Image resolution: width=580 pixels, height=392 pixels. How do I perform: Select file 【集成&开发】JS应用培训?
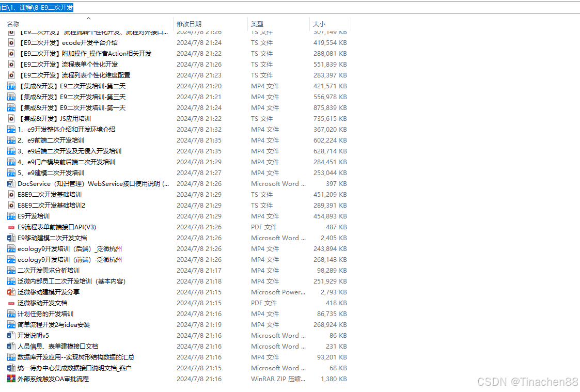[x=54, y=119]
